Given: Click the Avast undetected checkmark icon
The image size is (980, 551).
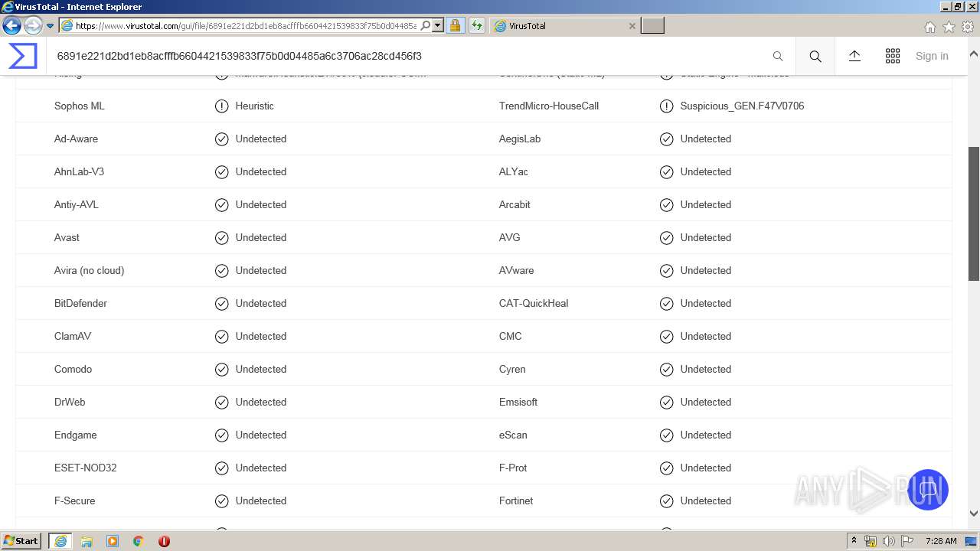Looking at the screenshot, I should click(221, 237).
